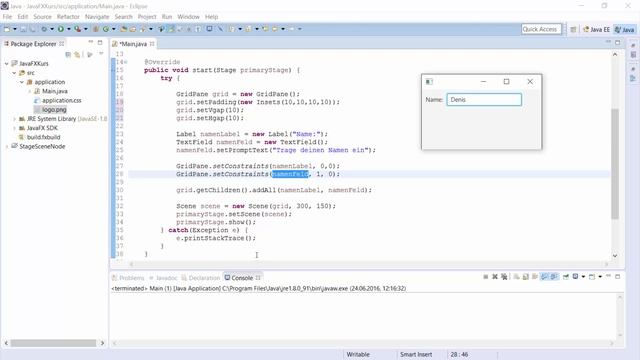The image size is (640, 360).
Task: Switch to the Java perspective
Action: pos(624,29)
